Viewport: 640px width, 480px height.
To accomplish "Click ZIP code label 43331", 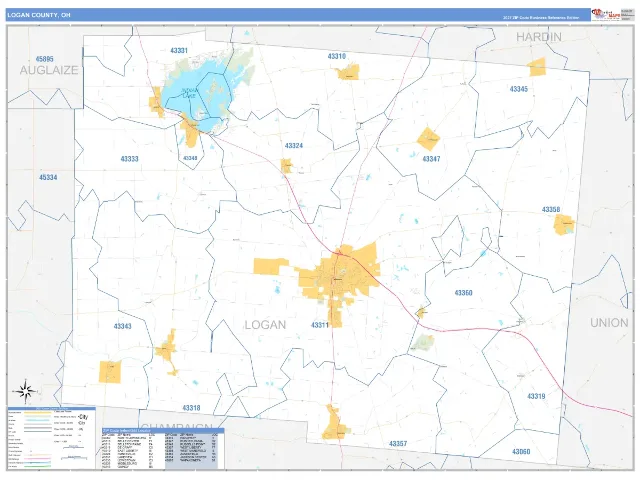I will 179,51.
